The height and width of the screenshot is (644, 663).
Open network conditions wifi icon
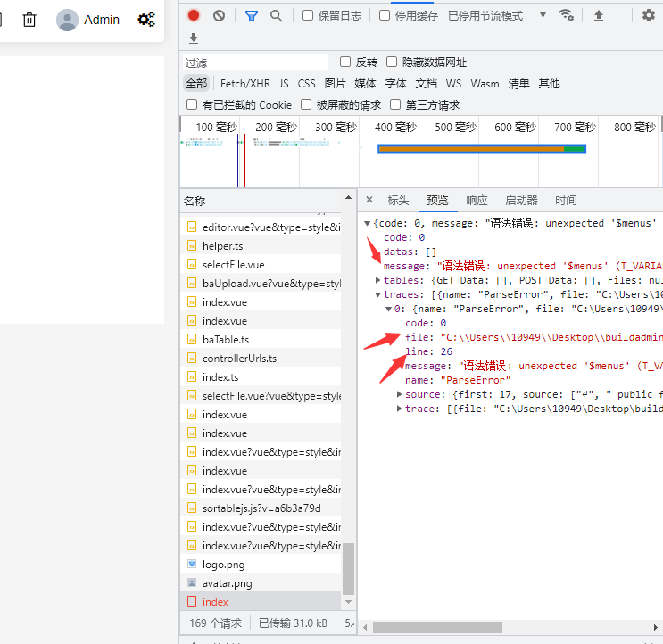pos(566,15)
